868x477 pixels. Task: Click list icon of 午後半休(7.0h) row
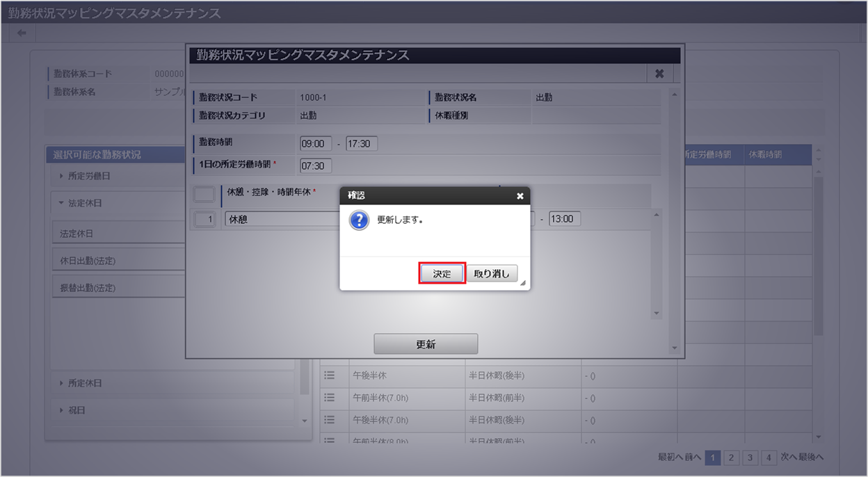330,420
